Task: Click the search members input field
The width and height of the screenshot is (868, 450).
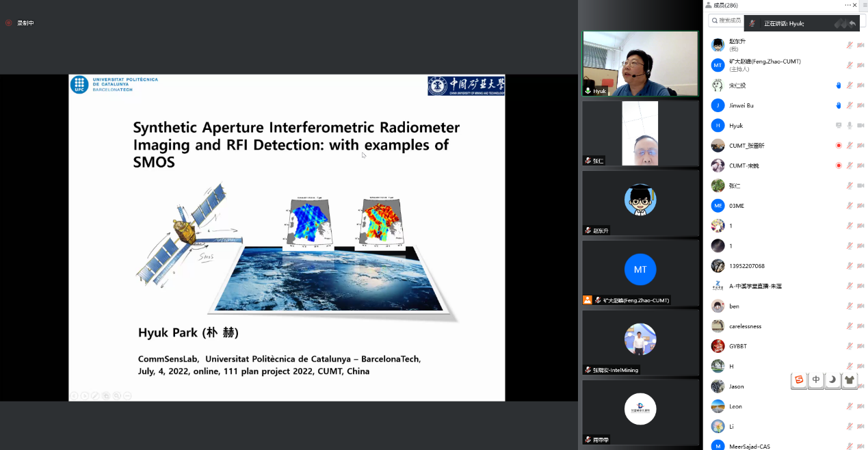Action: [x=728, y=21]
